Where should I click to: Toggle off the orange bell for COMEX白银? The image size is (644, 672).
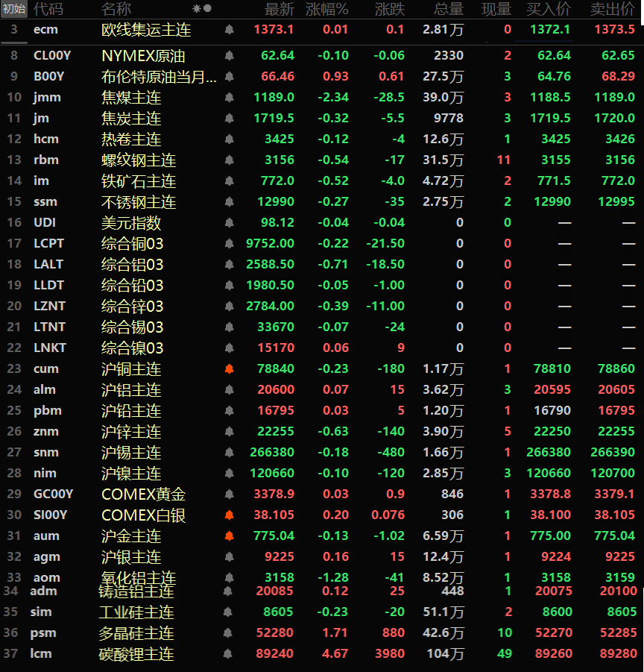coord(229,515)
